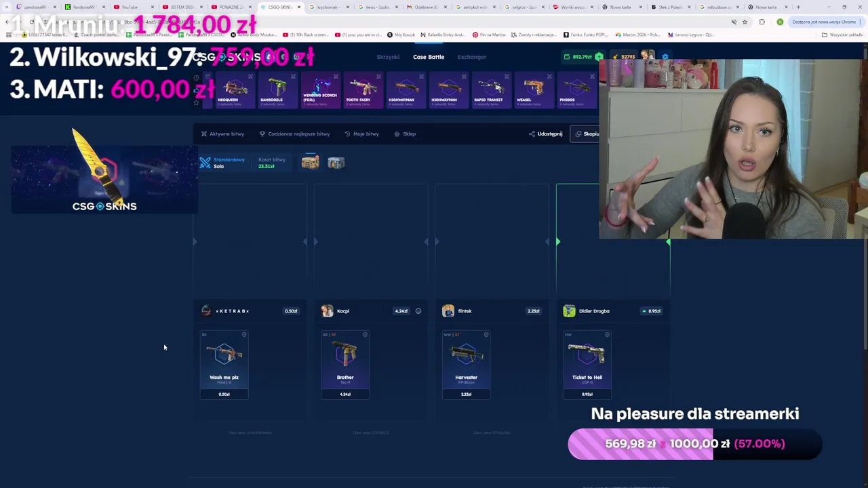Click the crossed-swords Standardowy Solo icon
The height and width of the screenshot is (488, 868).
205,163
